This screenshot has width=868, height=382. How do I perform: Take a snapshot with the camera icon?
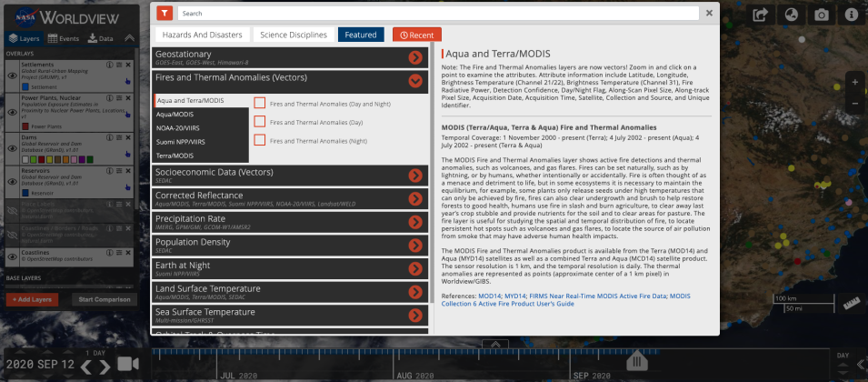click(822, 15)
